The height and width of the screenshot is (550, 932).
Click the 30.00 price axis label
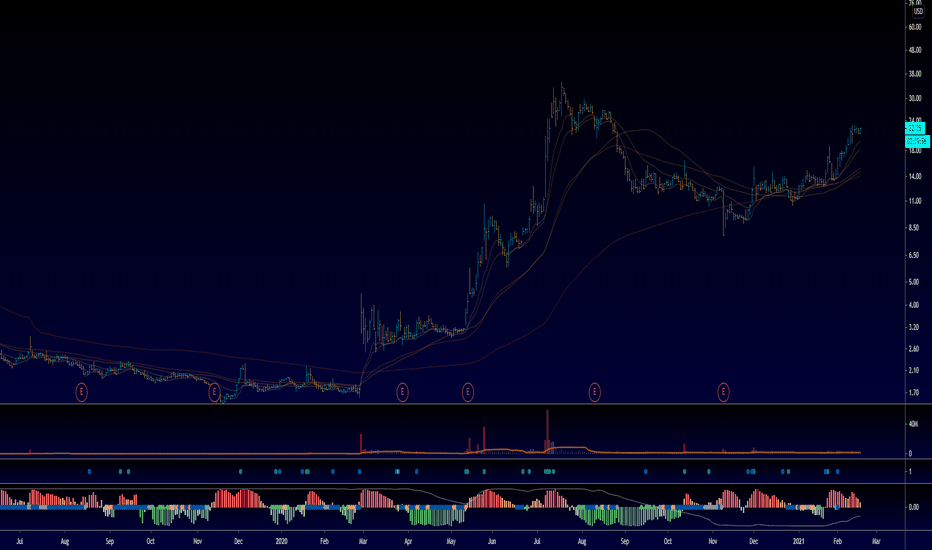tap(914, 99)
